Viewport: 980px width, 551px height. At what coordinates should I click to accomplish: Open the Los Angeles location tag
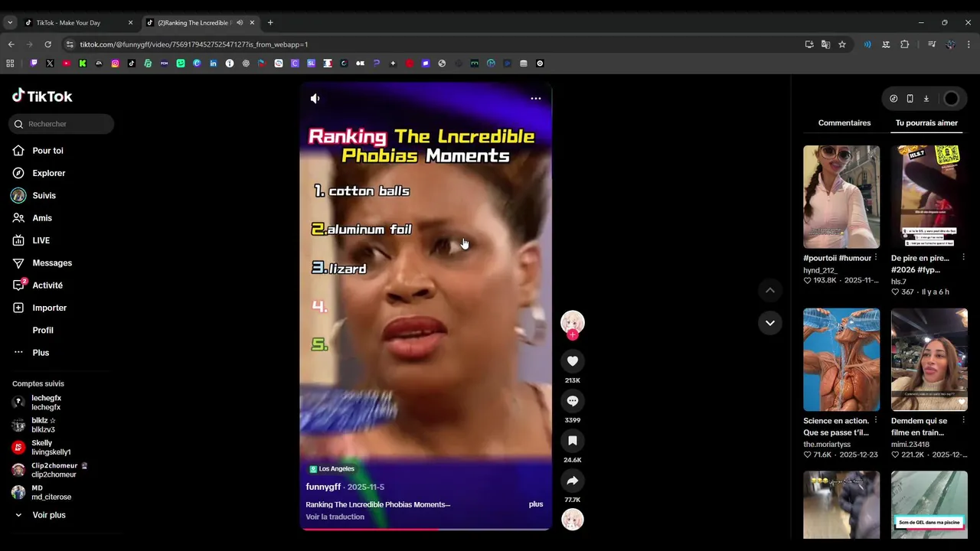pyautogui.click(x=332, y=469)
